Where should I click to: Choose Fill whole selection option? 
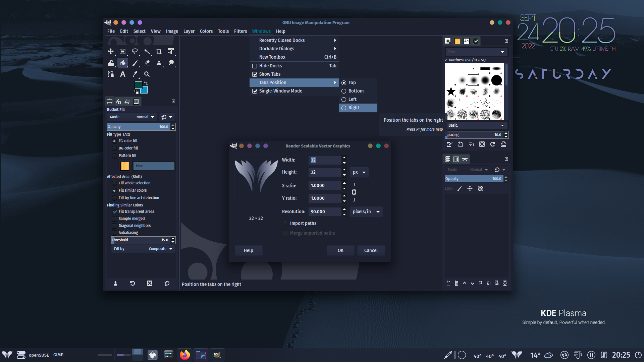coord(114,183)
